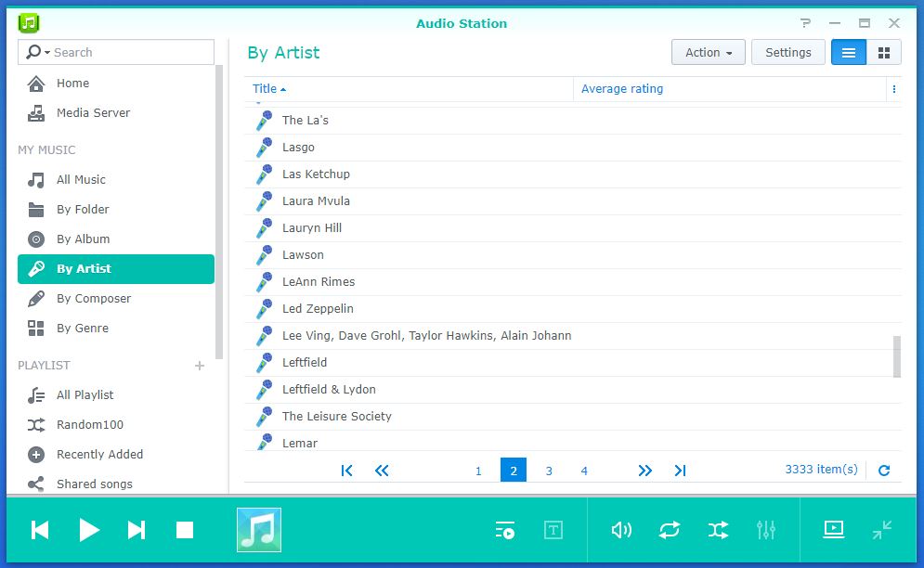Select artist The Leisure Society
Screen dimensions: 924x568
click(x=573, y=417)
